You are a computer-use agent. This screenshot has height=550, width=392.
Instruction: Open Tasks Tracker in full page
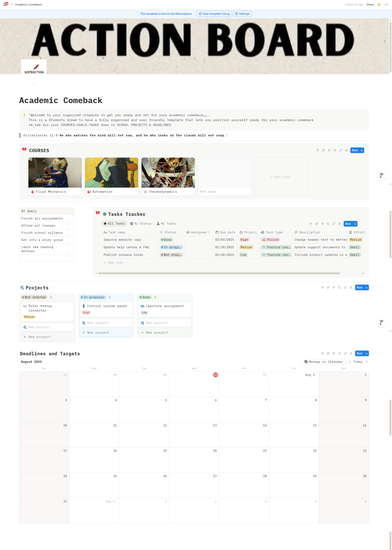[334, 224]
